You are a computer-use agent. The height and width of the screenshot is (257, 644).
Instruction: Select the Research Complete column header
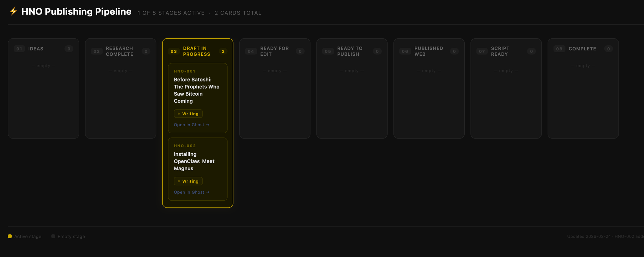coord(119,51)
